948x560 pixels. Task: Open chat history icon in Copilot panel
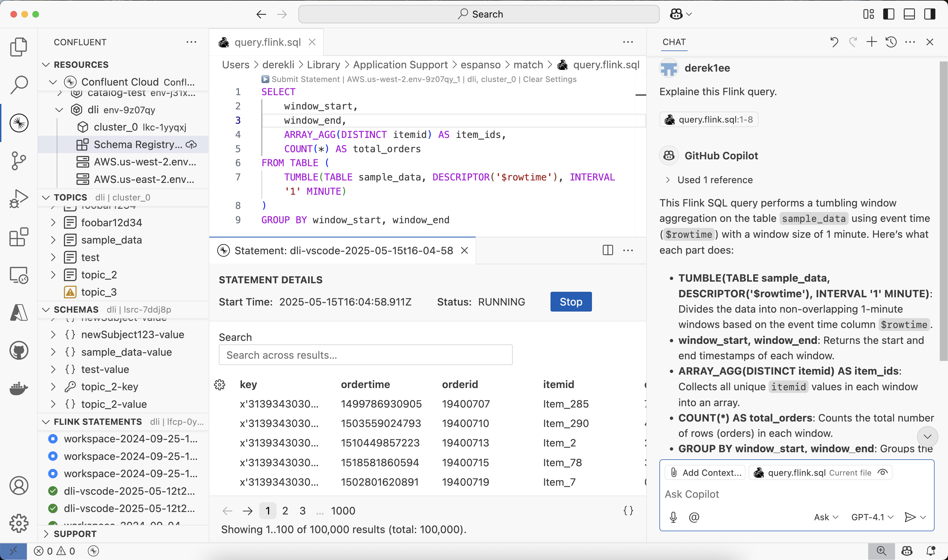(x=891, y=42)
